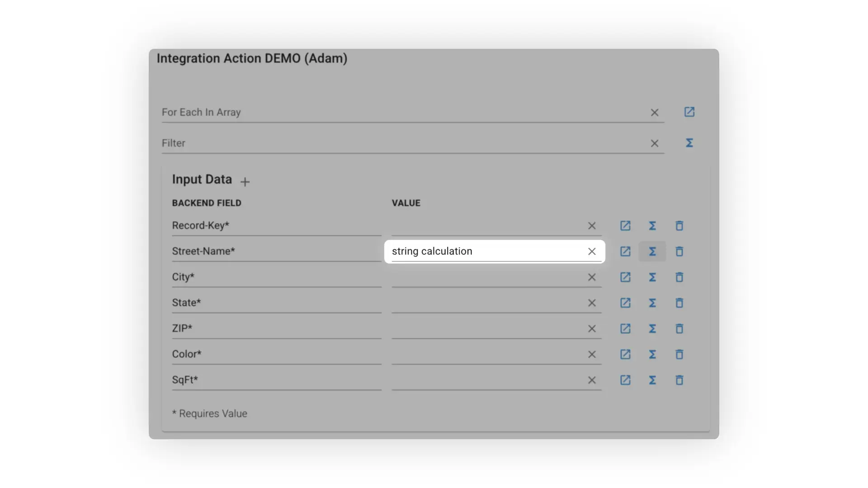Open the external editor for the State value

click(x=625, y=303)
